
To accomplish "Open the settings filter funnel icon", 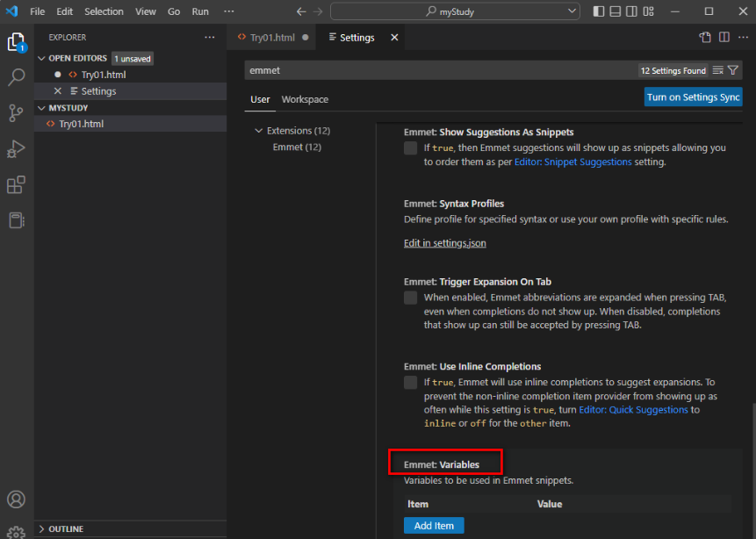I will 733,70.
